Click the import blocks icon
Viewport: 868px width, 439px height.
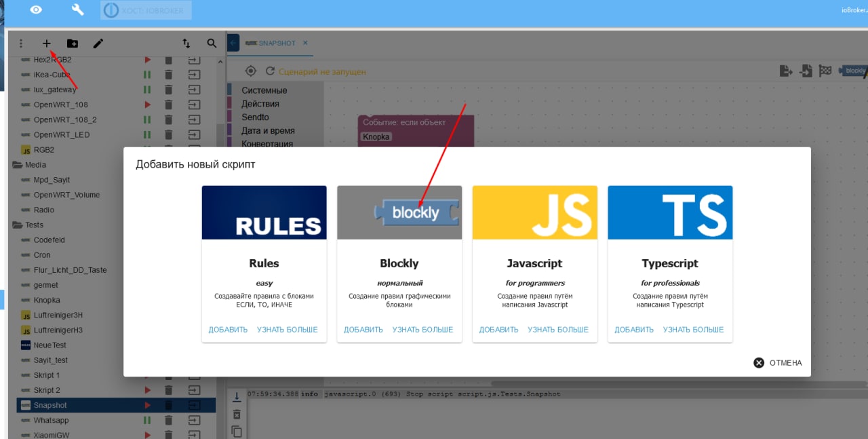pos(806,71)
